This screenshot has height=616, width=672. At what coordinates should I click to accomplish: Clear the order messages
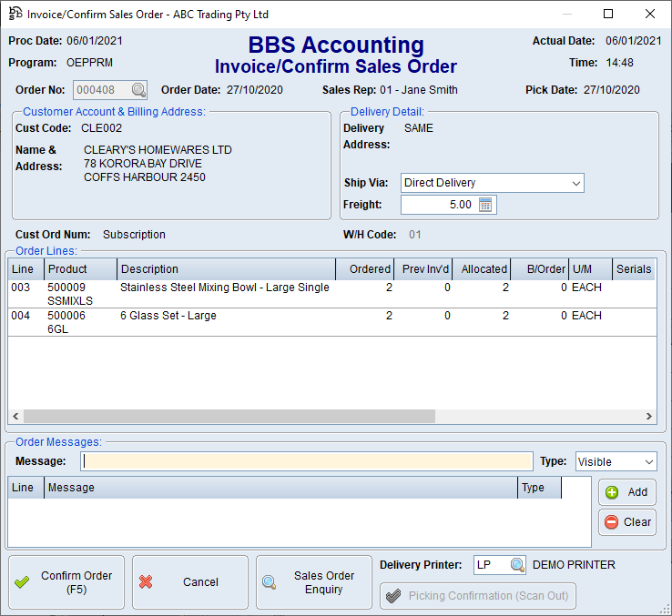pos(626,522)
